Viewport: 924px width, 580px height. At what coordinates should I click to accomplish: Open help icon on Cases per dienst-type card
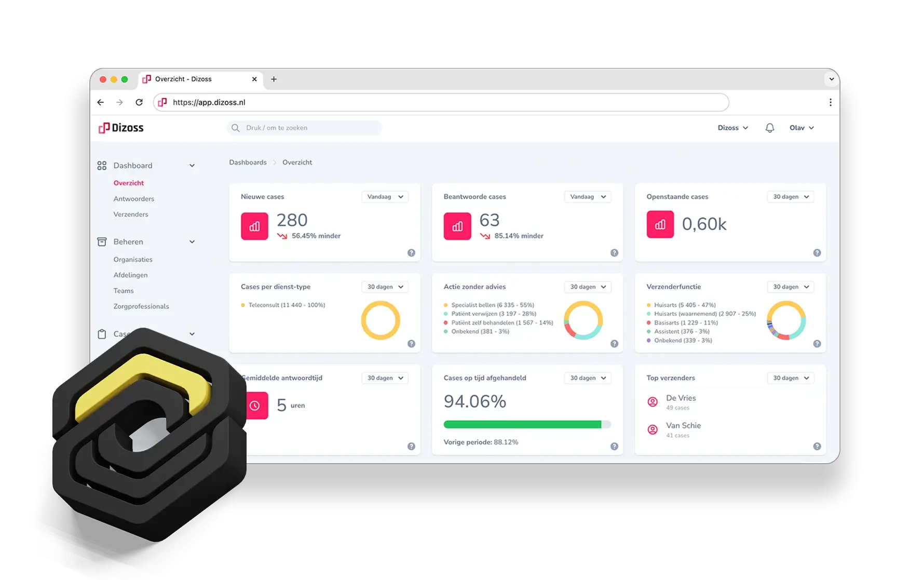(x=411, y=344)
